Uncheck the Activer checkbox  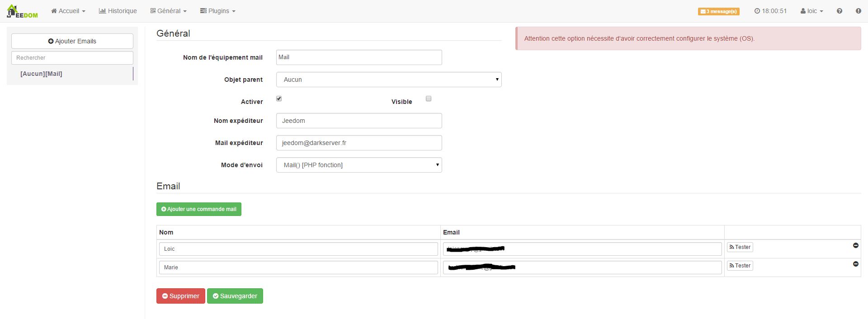click(279, 99)
